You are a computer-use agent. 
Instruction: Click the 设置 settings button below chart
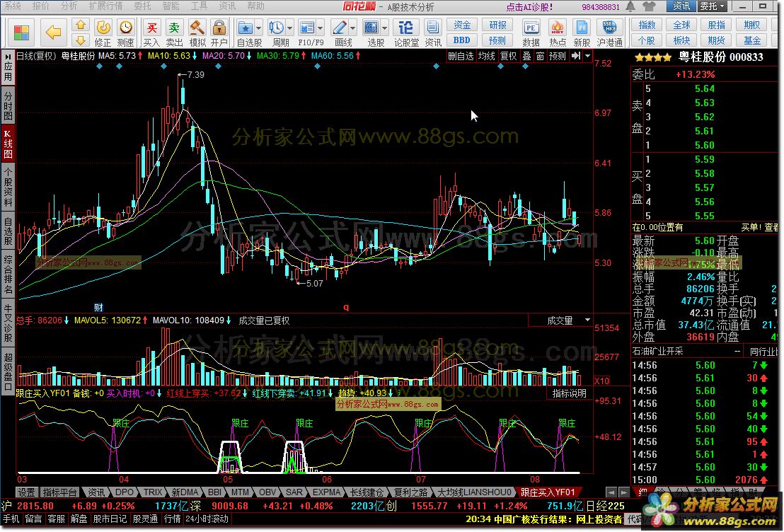[x=26, y=492]
